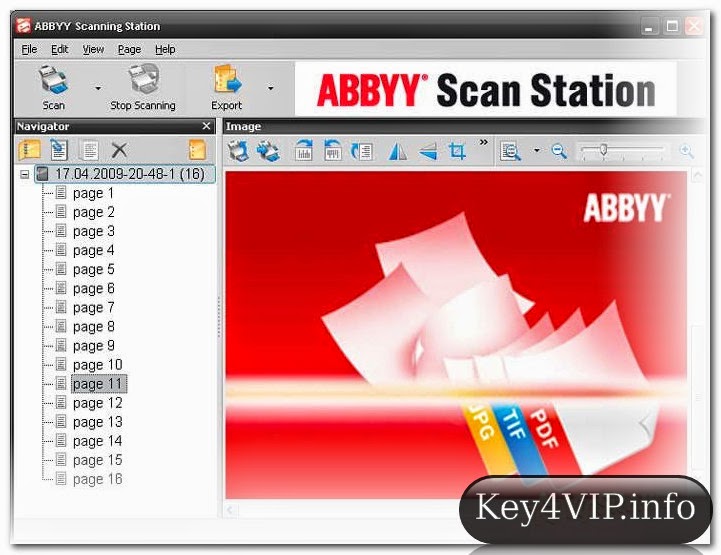
Task: Select page 9 in the tree
Action: tap(93, 346)
